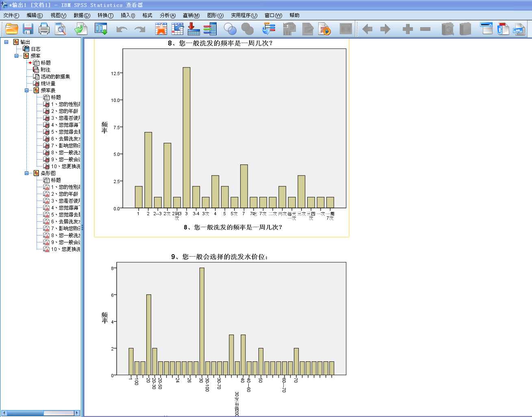Open the 转换(T) menu
The image size is (532, 417).
pos(105,15)
